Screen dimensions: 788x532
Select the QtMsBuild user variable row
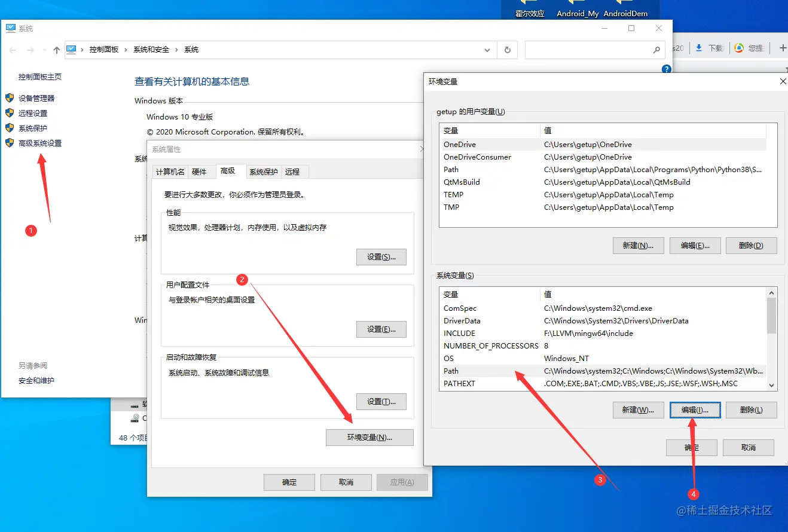point(603,182)
